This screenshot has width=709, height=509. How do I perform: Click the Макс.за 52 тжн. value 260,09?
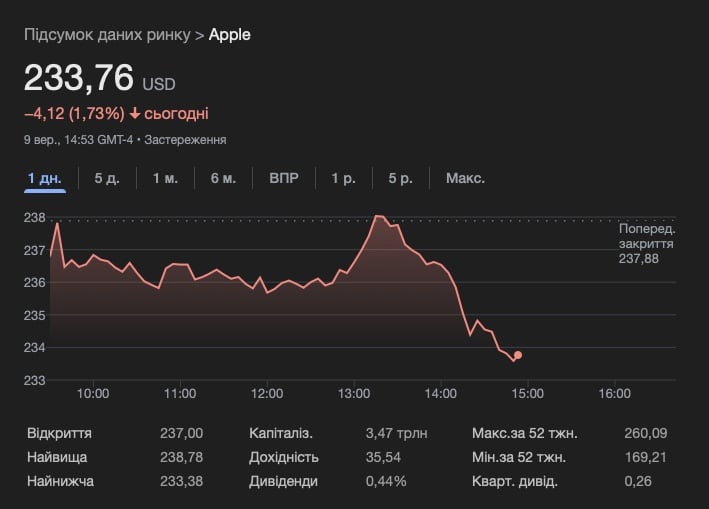pos(646,433)
